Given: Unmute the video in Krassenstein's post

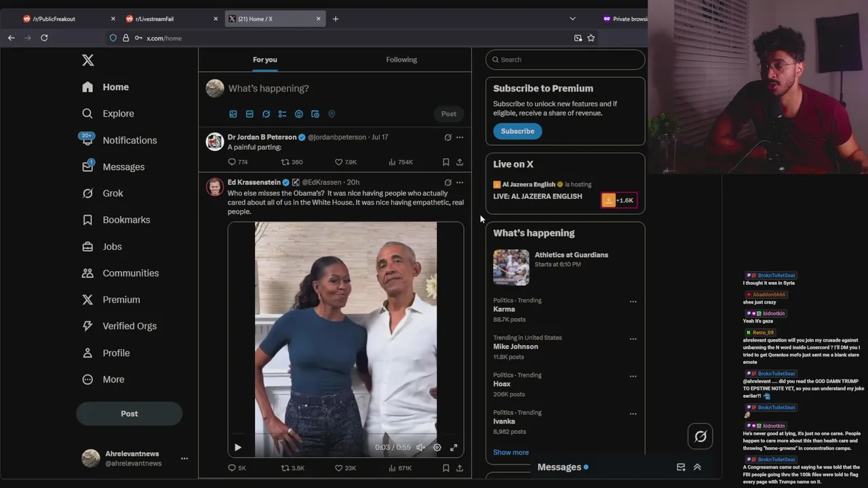Looking at the screenshot, I should point(420,447).
